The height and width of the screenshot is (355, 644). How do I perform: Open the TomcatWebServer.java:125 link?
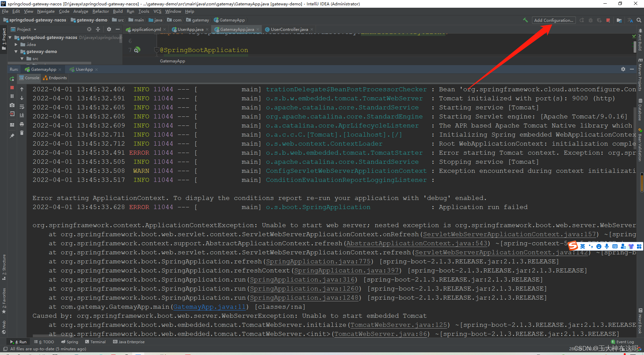pyautogui.click(x=399, y=325)
